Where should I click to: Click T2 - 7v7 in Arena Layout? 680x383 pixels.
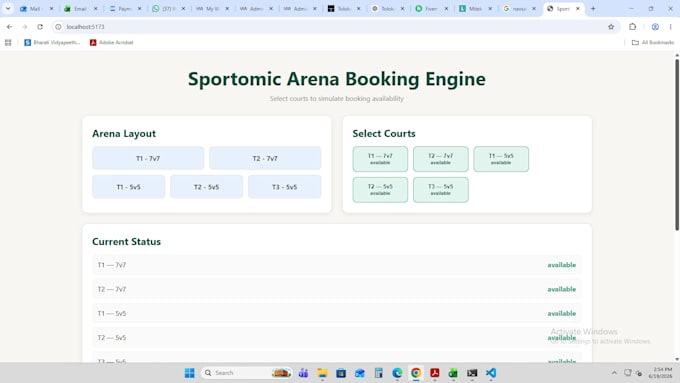tap(265, 158)
